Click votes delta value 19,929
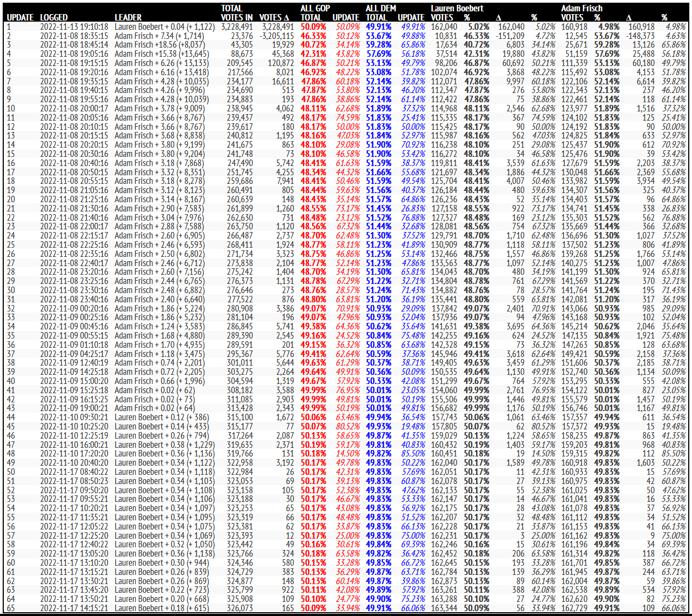Image resolution: width=692 pixels, height=616 pixels. tap(283, 45)
